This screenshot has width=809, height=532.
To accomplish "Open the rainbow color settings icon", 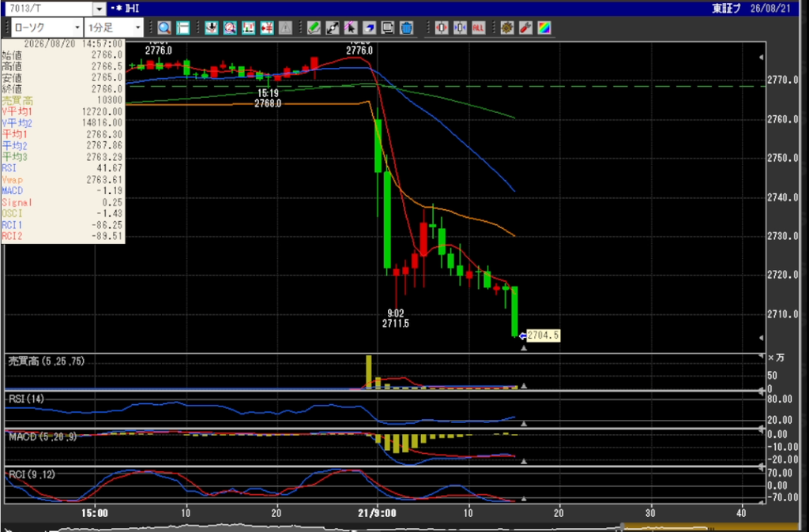I will pos(544,28).
